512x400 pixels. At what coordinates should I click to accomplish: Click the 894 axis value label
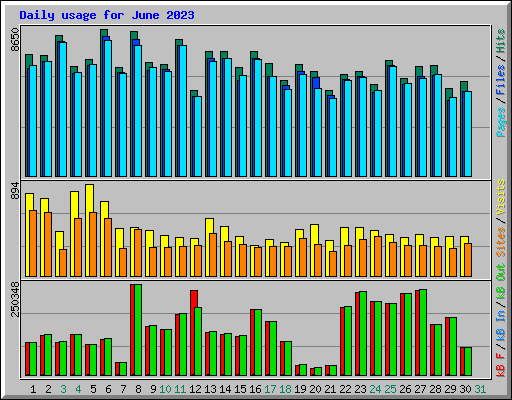[x=15, y=191]
